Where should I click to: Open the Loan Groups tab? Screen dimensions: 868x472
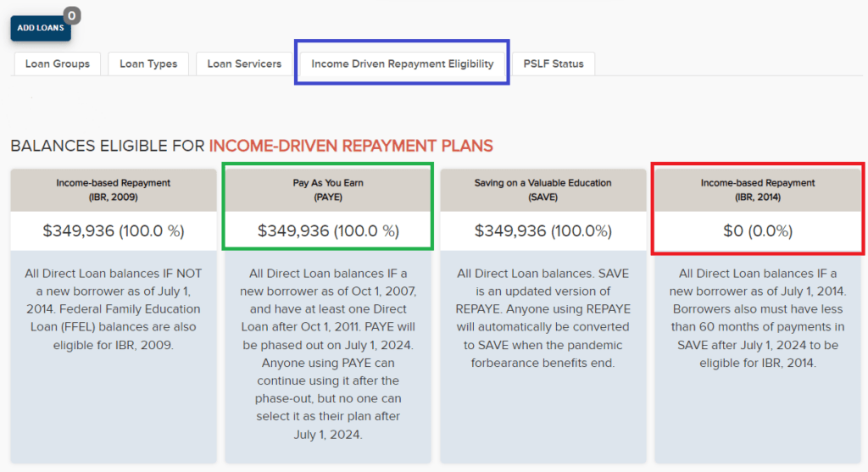[58, 64]
